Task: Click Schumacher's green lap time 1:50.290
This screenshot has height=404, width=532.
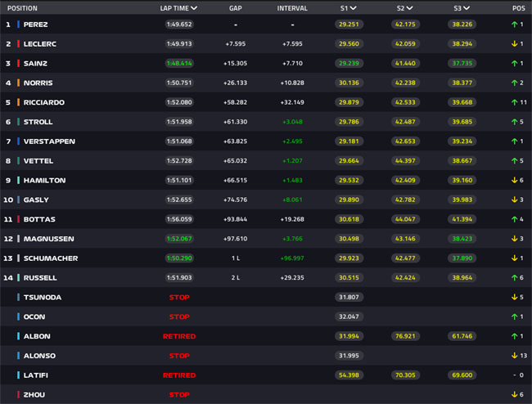Action: click(179, 258)
